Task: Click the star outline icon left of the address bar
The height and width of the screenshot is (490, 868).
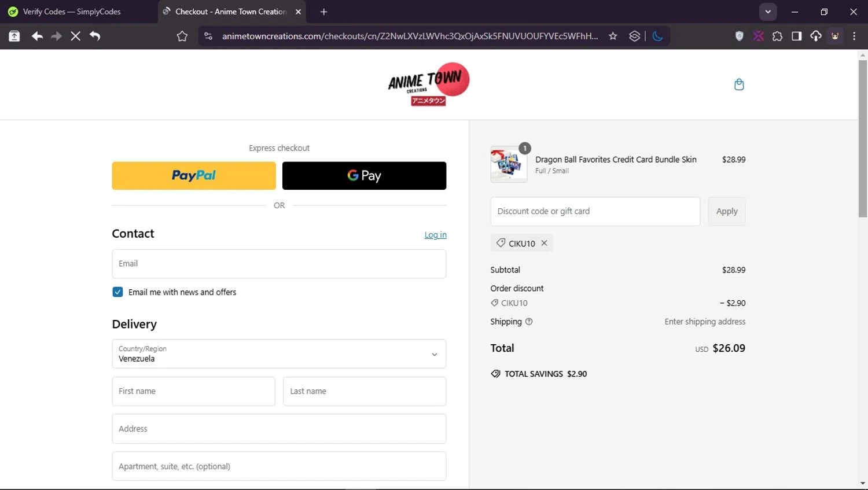Action: tap(182, 36)
